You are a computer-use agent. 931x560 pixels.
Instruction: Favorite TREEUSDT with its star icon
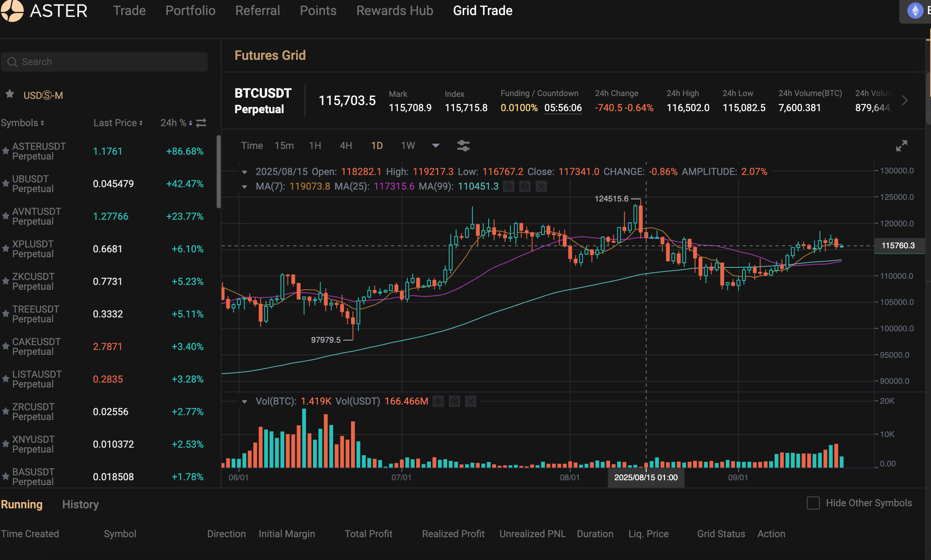click(6, 314)
